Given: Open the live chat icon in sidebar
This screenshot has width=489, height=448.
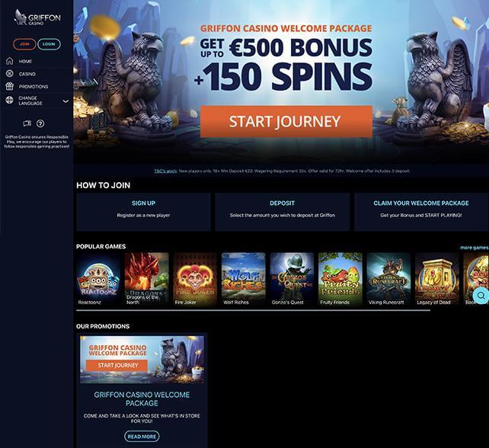Looking at the screenshot, I should coord(27,123).
